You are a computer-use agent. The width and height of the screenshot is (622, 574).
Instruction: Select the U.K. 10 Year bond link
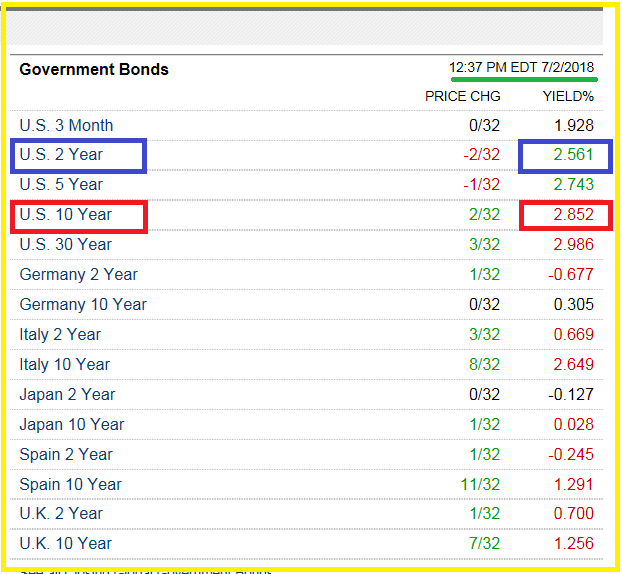point(65,544)
